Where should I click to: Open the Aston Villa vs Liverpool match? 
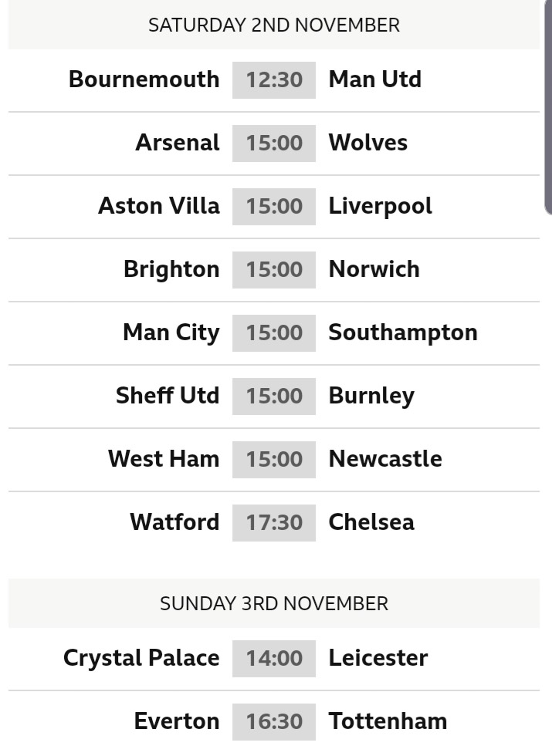273,207
